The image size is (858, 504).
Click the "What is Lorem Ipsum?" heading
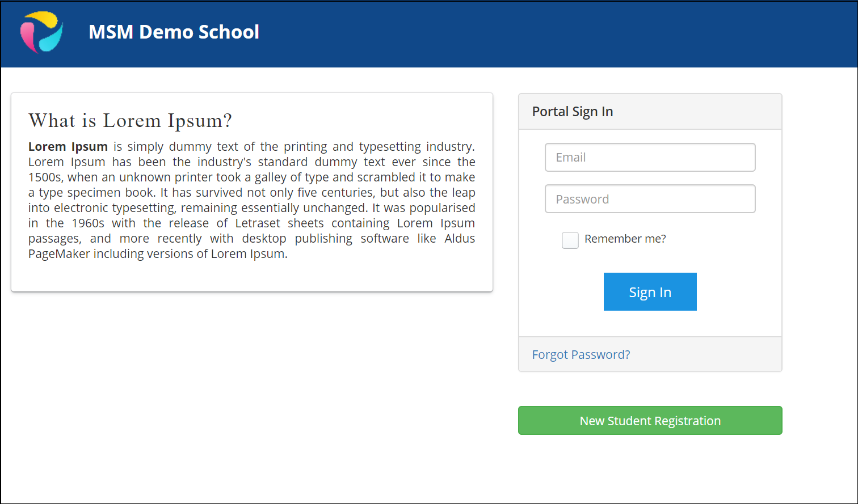click(x=131, y=120)
